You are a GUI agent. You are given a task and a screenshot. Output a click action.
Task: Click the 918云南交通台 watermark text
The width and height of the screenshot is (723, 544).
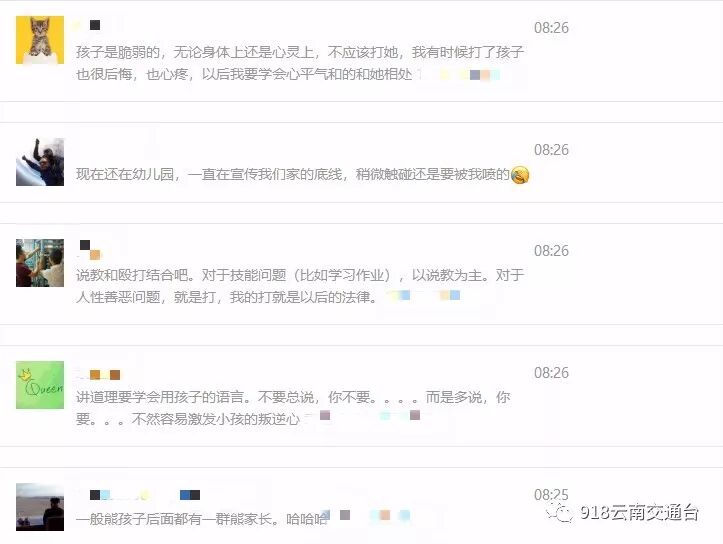(x=640, y=512)
